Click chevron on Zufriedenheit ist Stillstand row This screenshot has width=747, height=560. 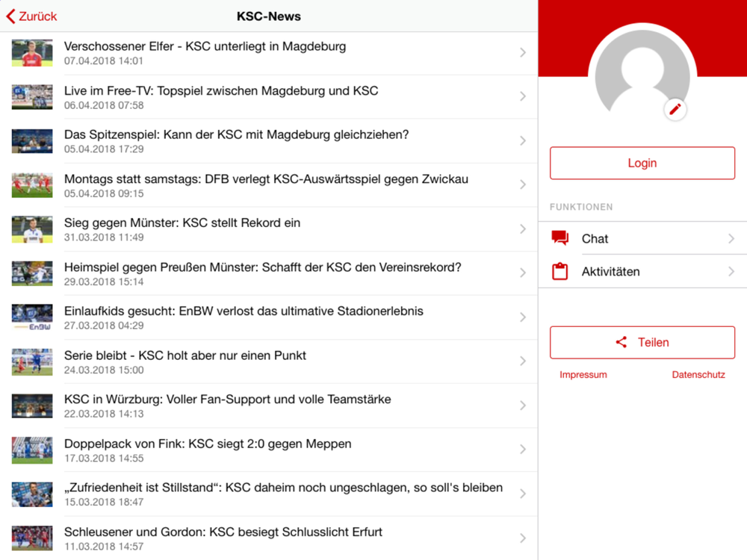click(523, 494)
